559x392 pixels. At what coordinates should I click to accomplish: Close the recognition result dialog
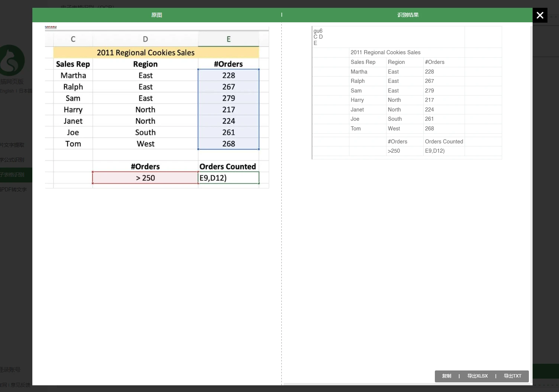pyautogui.click(x=540, y=15)
